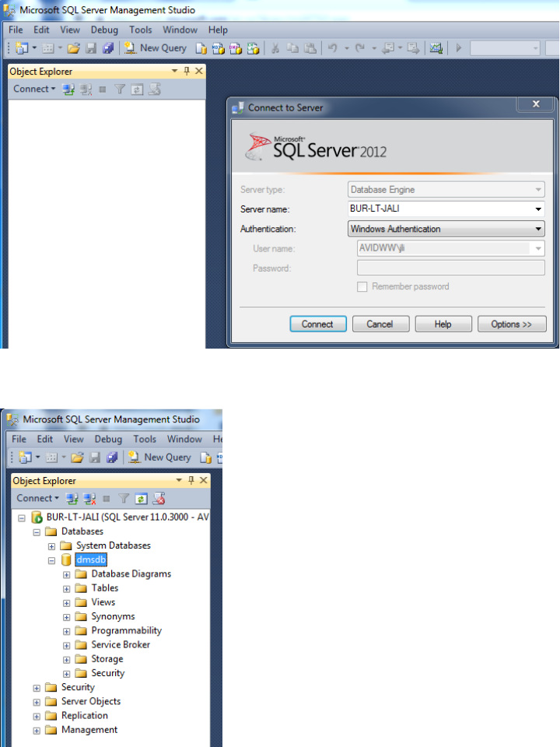560x747 pixels.
Task: Click Save All icon in lower toolbar
Action: click(112, 458)
